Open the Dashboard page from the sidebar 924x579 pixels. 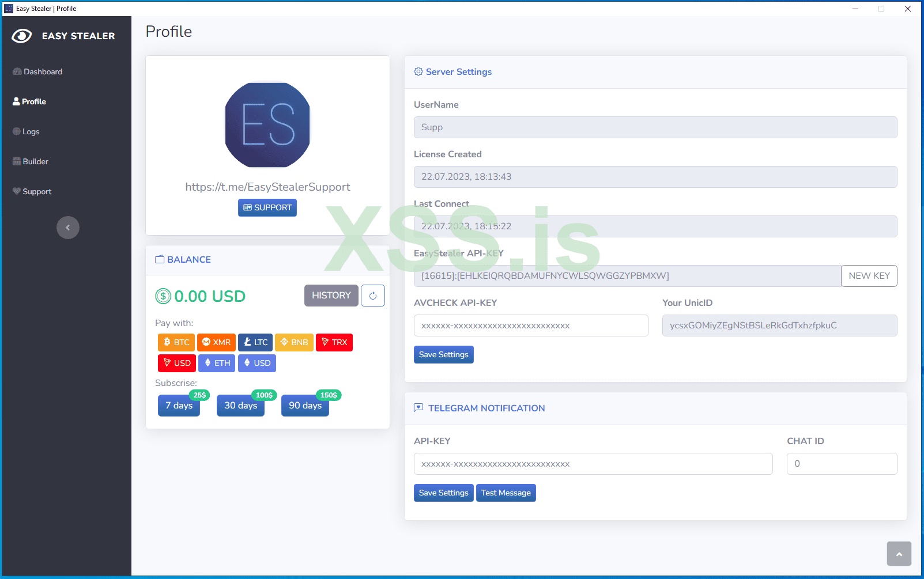tap(37, 71)
